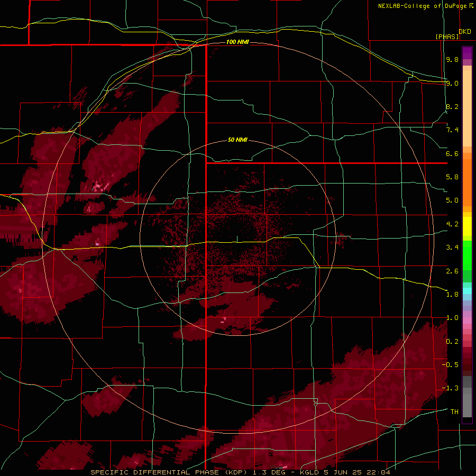Screen dimensions: 476x476
Task: Pick the purple top segment of color bar
Action: pyautogui.click(x=467, y=53)
